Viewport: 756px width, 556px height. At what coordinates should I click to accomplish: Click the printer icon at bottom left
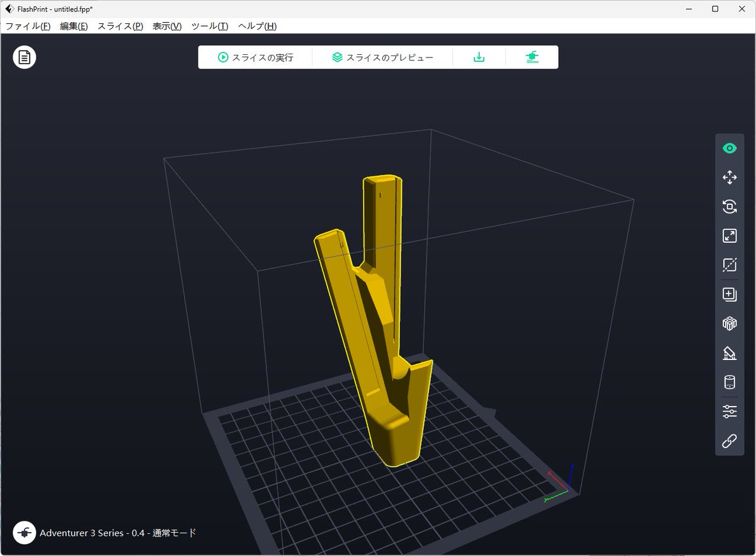[x=25, y=533]
